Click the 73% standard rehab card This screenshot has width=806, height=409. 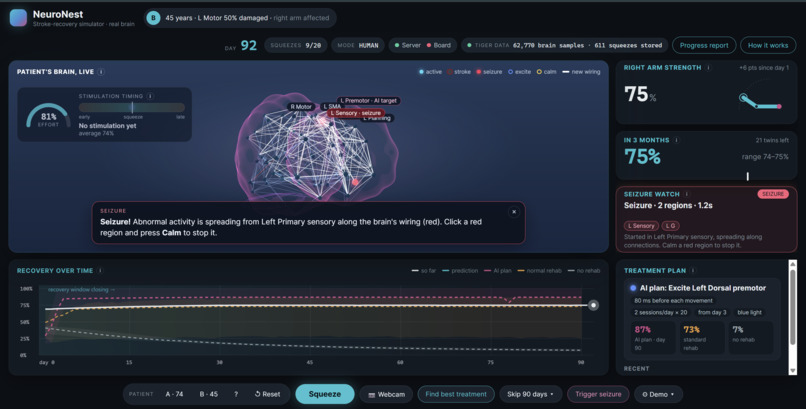701,338
